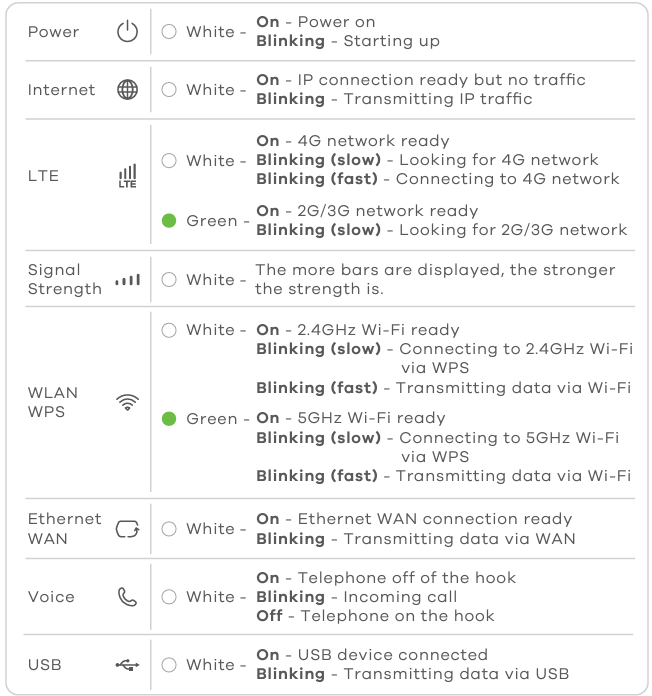The height and width of the screenshot is (696, 652).
Task: Click the Power symbol icon
Action: pyautogui.click(x=127, y=32)
